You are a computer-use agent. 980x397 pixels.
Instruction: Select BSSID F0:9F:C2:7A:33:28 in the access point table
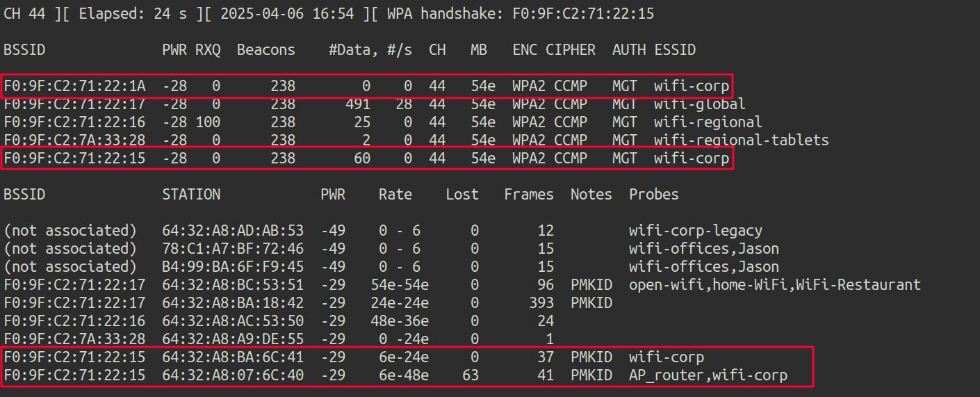pos(75,140)
